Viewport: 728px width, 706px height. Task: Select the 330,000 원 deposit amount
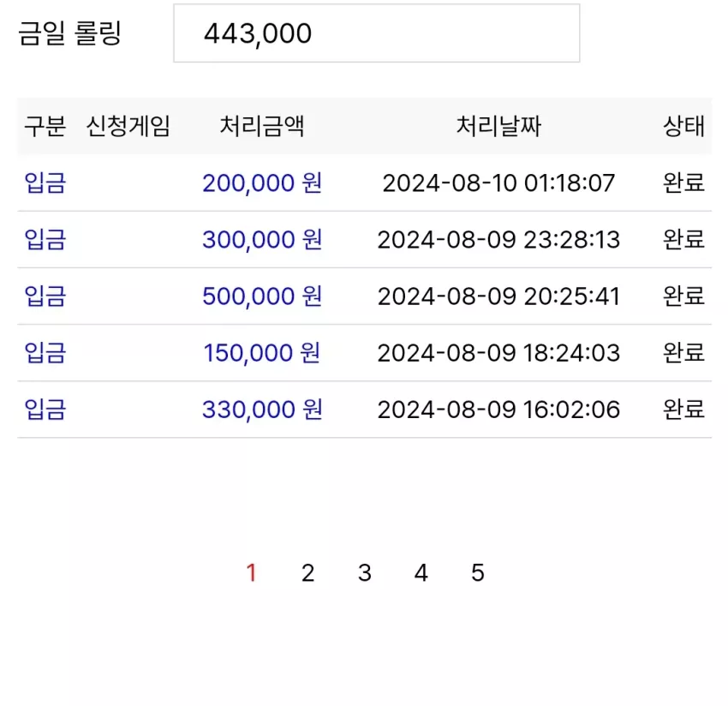(262, 410)
